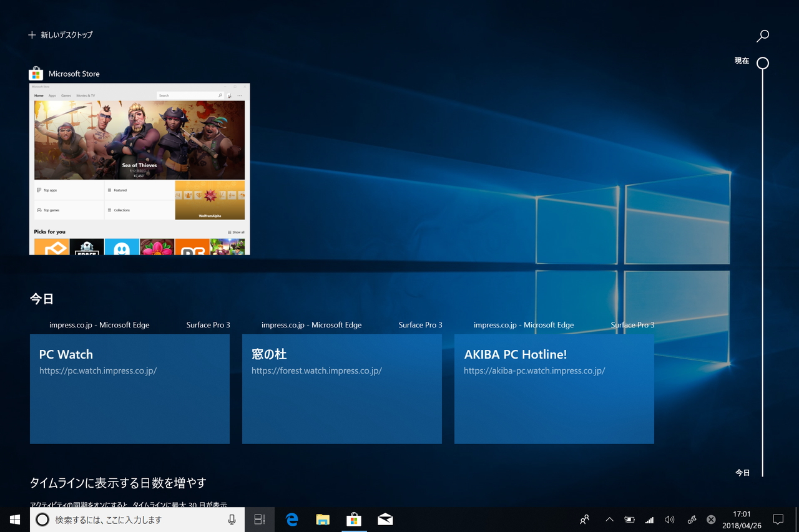Jump to the 今日 marker on the timeline
The image size is (799, 532).
click(742, 473)
